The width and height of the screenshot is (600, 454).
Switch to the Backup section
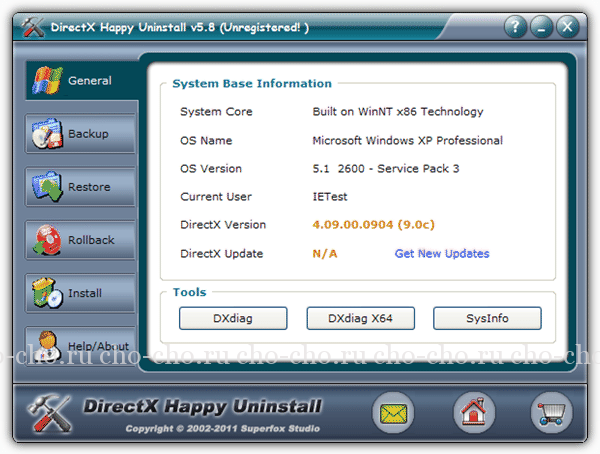80,134
